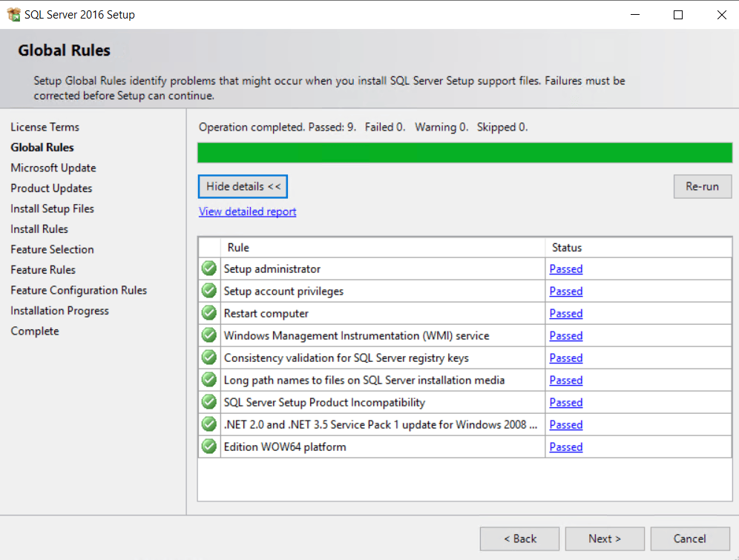
Task: Proceed with the Next button
Action: point(604,538)
